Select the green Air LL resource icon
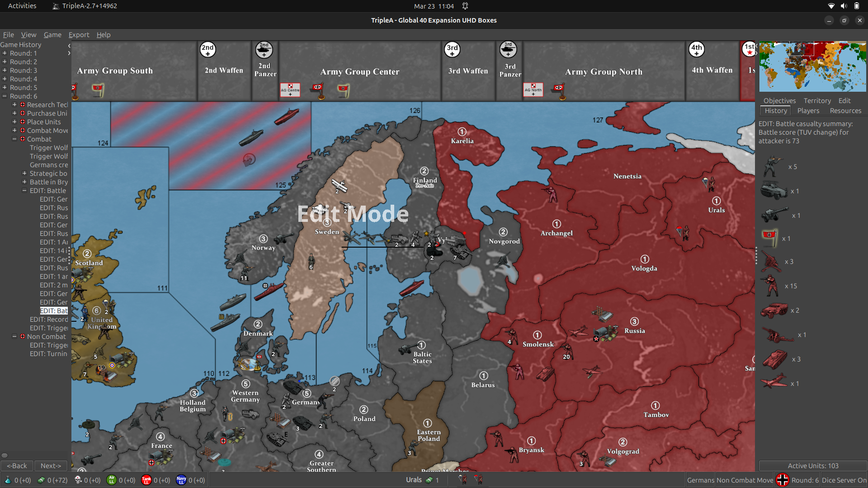This screenshot has height=488, width=868. pos(112,480)
